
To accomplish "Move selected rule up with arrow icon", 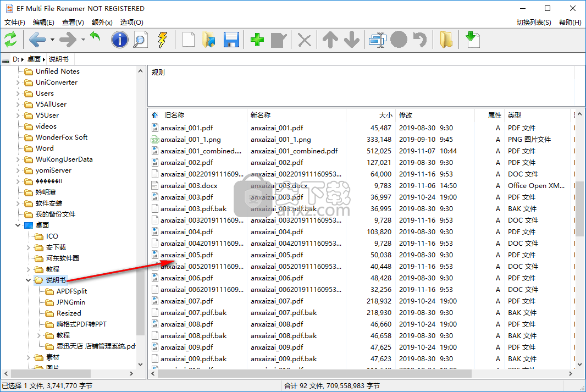I will coord(330,39).
